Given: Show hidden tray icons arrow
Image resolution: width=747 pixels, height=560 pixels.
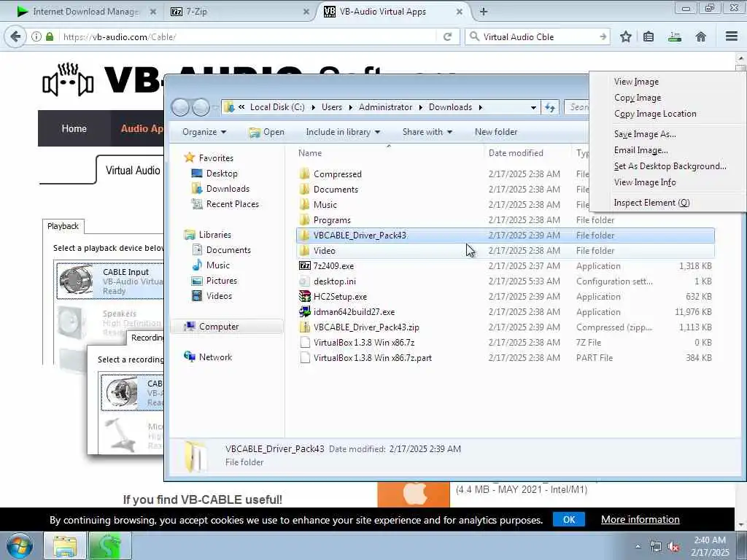Looking at the screenshot, I should tap(638, 547).
